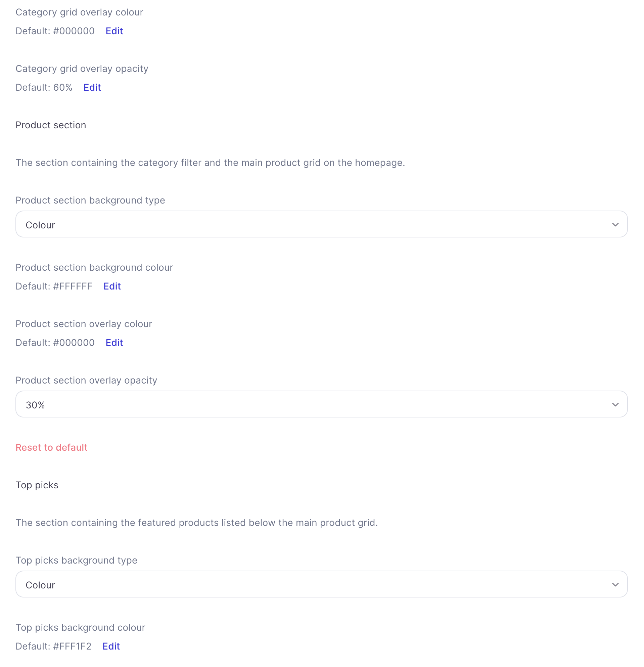Viewport: 644px width, 667px height.
Task: Click the Product section overlay opacity label
Action: click(x=86, y=381)
